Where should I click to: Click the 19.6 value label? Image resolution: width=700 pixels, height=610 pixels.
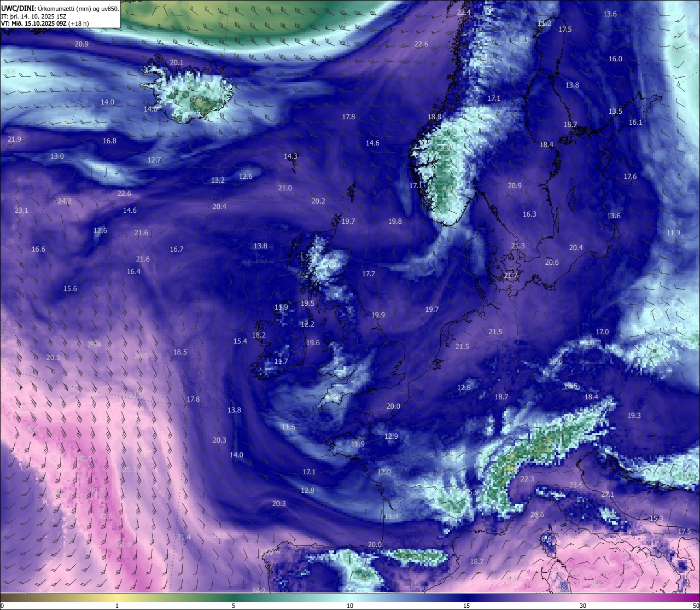click(313, 342)
